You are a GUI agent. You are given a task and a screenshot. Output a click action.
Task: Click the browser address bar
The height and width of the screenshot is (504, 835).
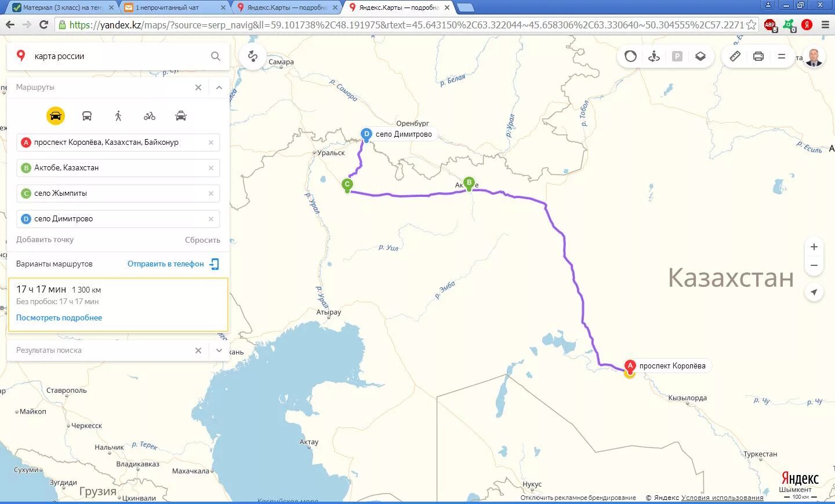pyautogui.click(x=406, y=25)
